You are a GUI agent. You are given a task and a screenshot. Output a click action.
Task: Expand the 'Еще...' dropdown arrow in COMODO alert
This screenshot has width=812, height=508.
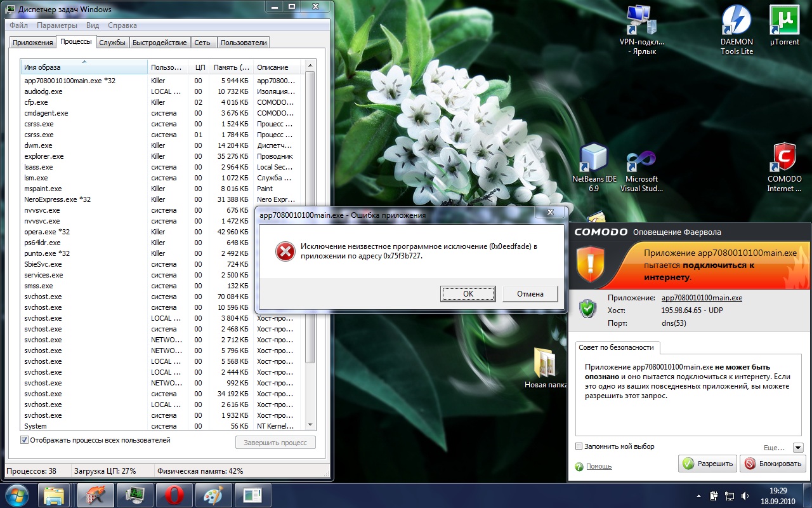pos(798,448)
